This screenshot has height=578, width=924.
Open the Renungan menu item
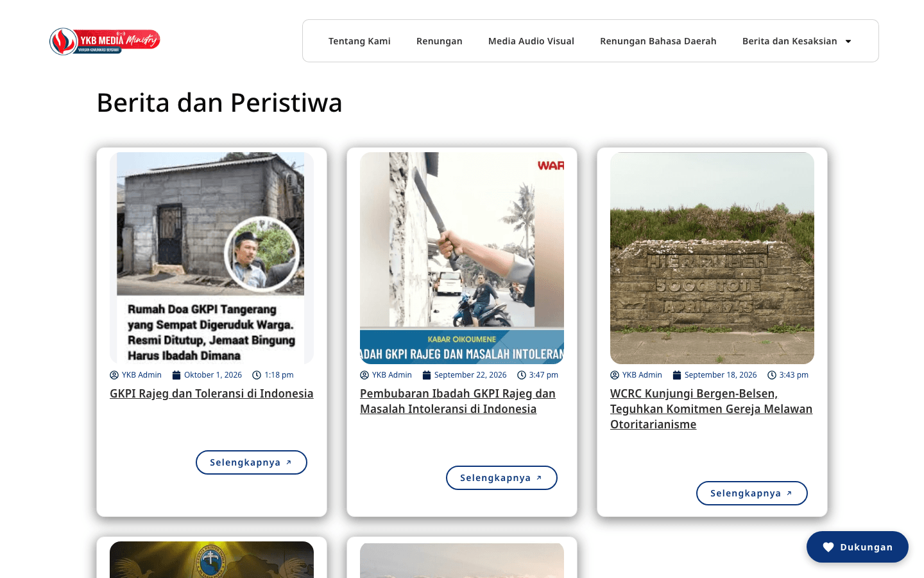pos(440,41)
